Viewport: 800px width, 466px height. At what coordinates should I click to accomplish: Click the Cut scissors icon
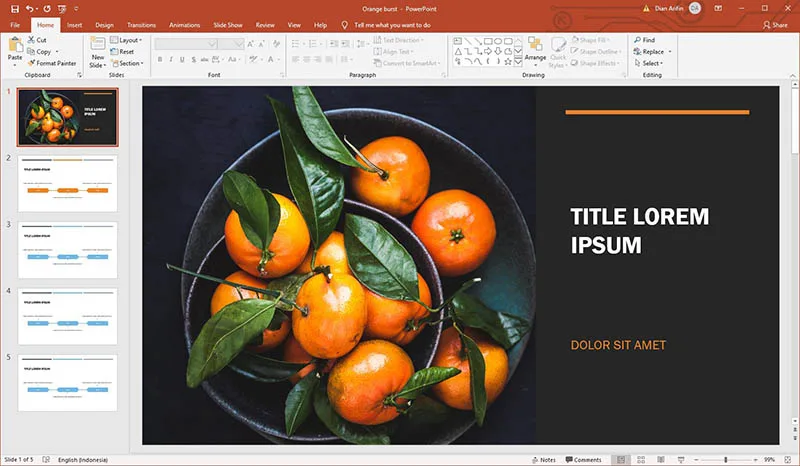(39, 40)
